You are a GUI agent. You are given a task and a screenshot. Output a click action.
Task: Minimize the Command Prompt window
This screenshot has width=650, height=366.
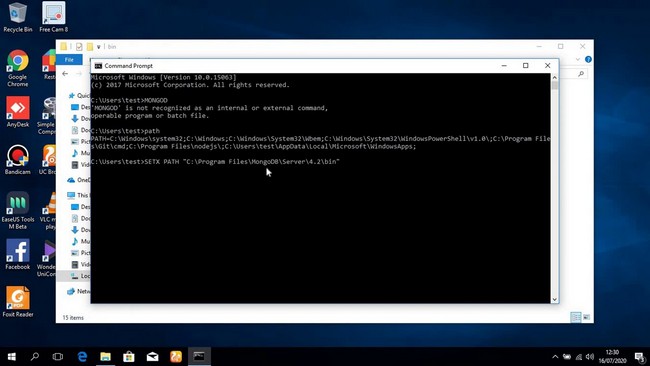tap(504, 65)
